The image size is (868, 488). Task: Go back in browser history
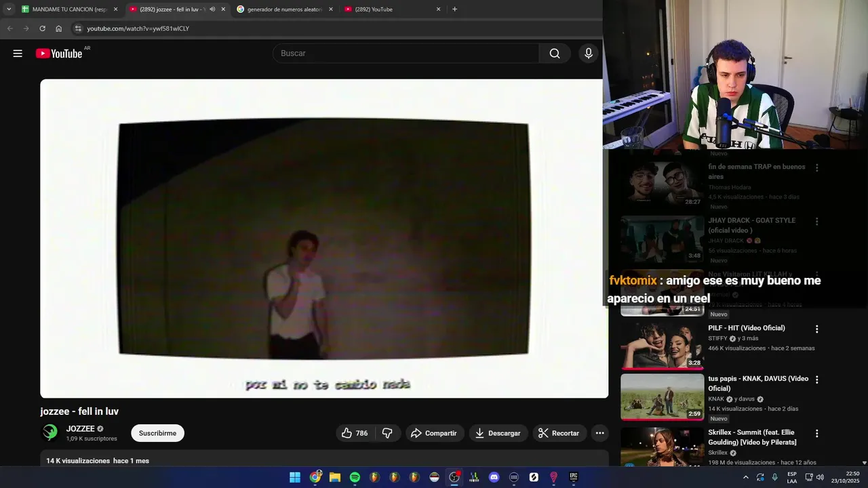(9, 28)
